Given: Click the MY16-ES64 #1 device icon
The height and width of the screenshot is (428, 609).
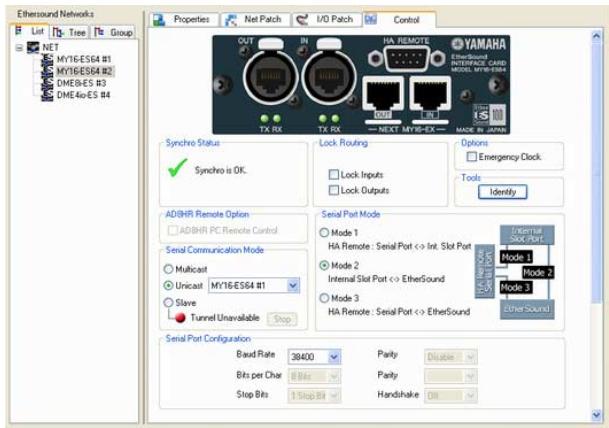Looking at the screenshot, I should tap(47, 59).
